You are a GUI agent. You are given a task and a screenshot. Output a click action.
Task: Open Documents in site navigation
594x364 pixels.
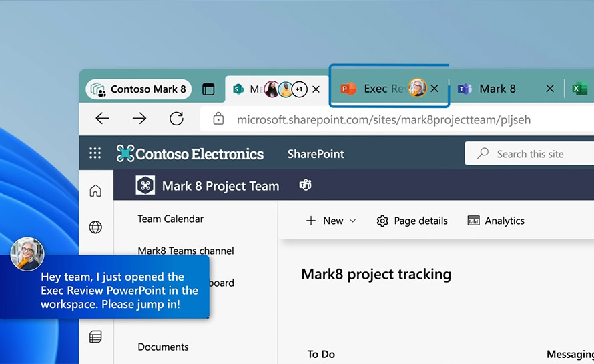click(x=163, y=347)
